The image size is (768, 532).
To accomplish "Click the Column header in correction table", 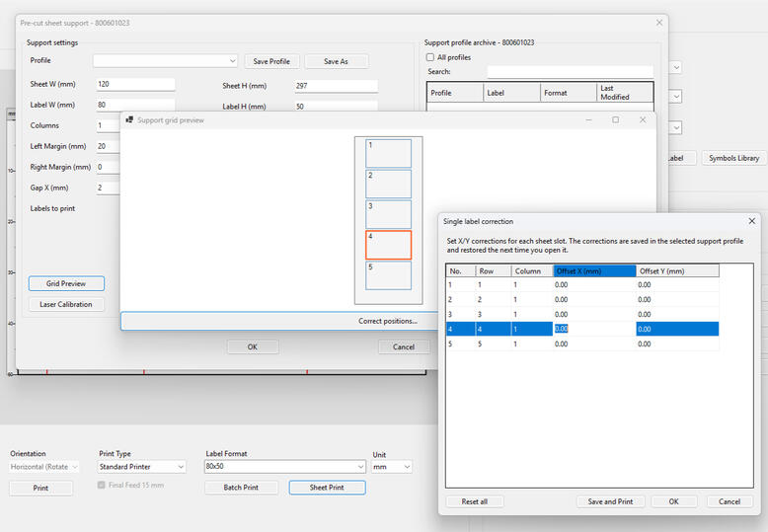I will [532, 270].
